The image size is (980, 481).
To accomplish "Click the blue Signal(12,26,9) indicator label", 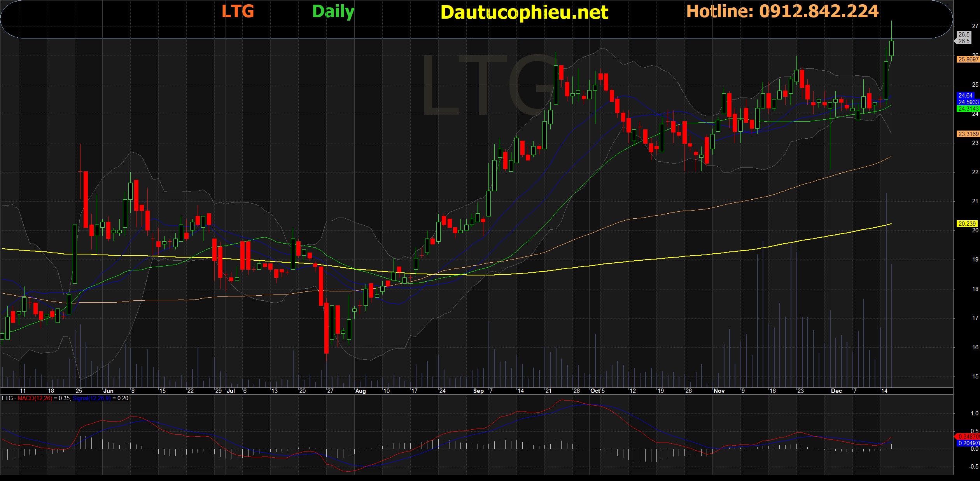I will [91, 398].
